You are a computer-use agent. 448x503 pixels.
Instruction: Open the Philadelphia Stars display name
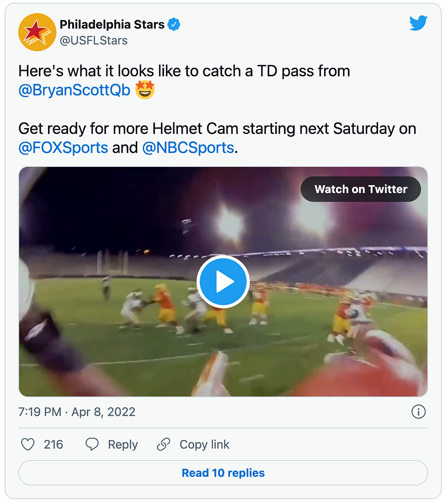pos(112,25)
